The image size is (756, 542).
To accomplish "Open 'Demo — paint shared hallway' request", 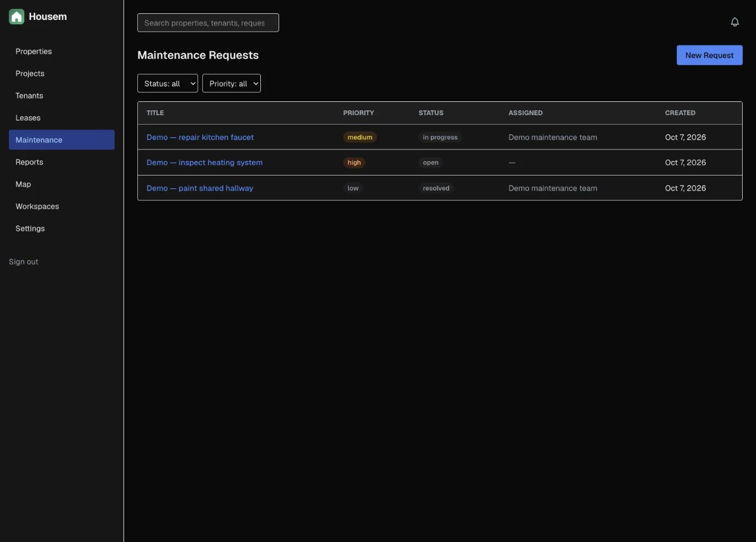I will 200,188.
